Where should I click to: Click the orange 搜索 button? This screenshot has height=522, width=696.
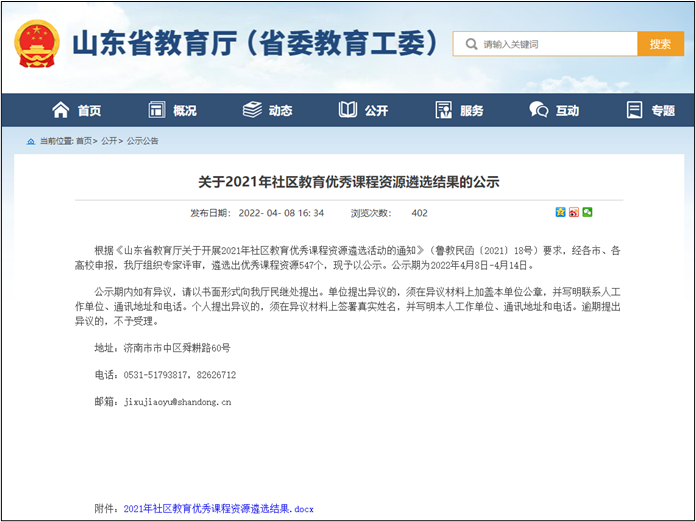coord(660,44)
